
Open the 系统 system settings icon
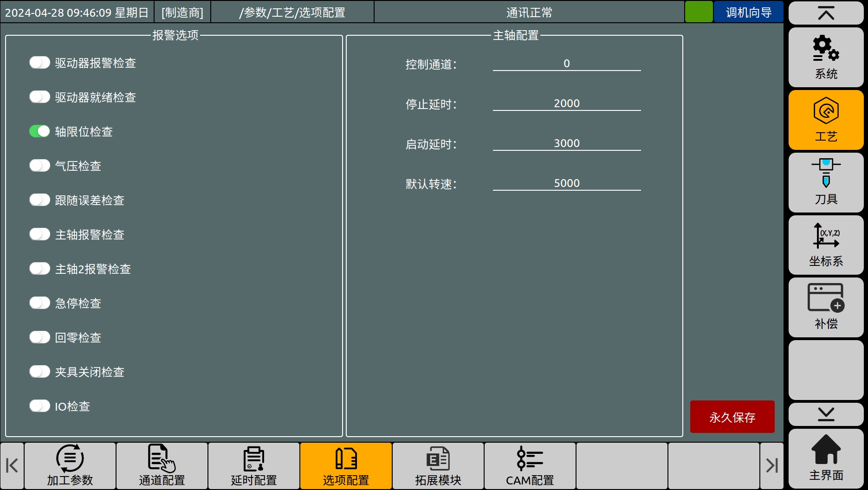pyautogui.click(x=826, y=57)
